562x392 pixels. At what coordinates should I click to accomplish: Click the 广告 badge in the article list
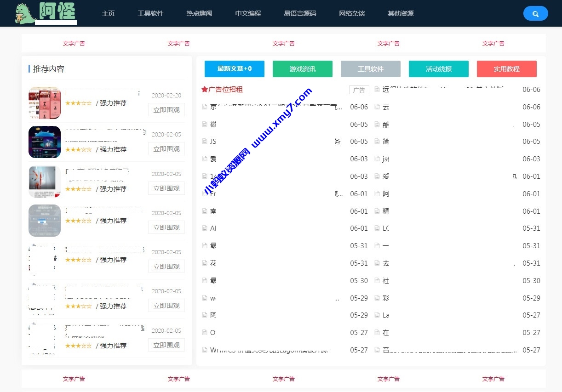(x=359, y=90)
